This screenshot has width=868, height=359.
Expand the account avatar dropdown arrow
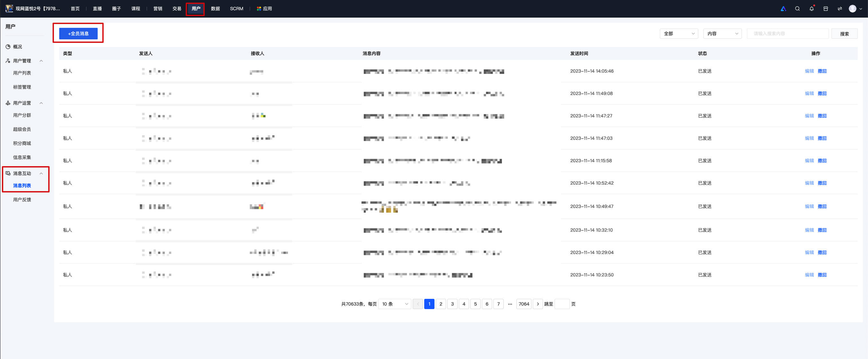pyautogui.click(x=861, y=9)
